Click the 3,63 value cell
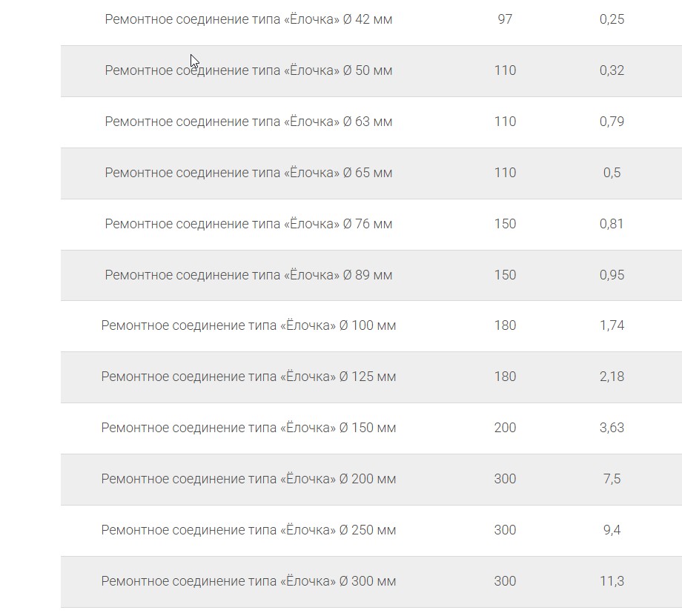Image resolution: width=682 pixels, height=616 pixels. coord(612,428)
